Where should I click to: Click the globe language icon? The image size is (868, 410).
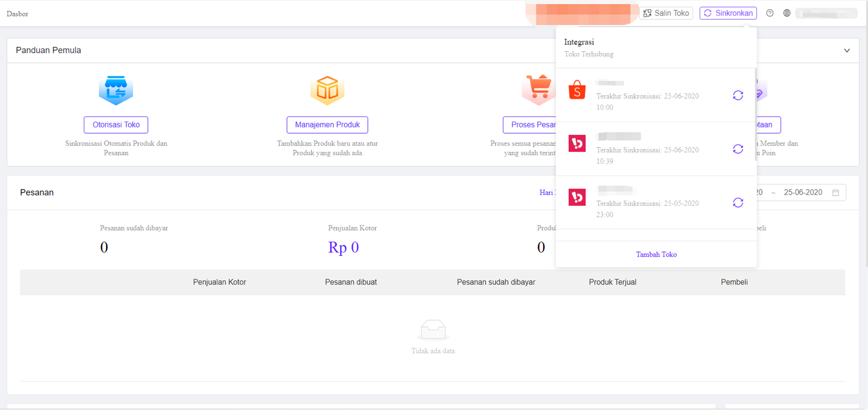click(x=786, y=13)
